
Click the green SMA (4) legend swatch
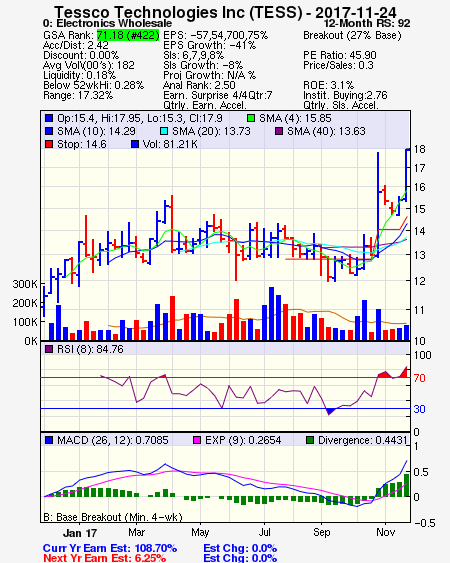[x=251, y=118]
